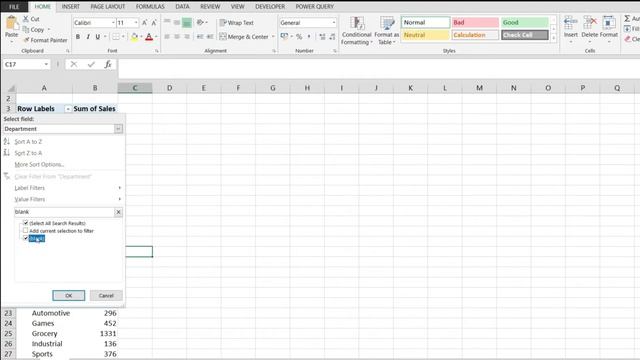This screenshot has height=360, width=640.
Task: Click the Insert Function fx icon
Action: pos(108,64)
